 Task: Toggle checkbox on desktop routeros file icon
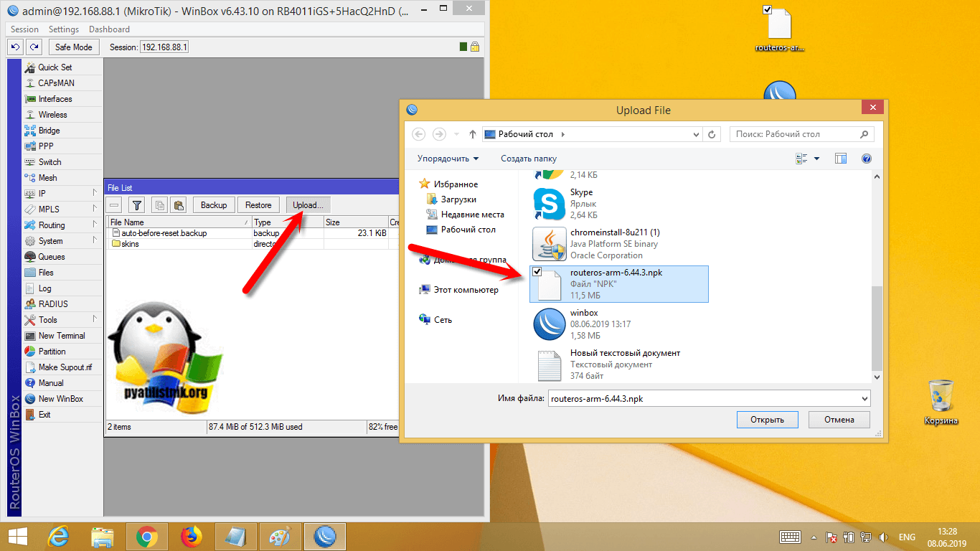tap(768, 9)
